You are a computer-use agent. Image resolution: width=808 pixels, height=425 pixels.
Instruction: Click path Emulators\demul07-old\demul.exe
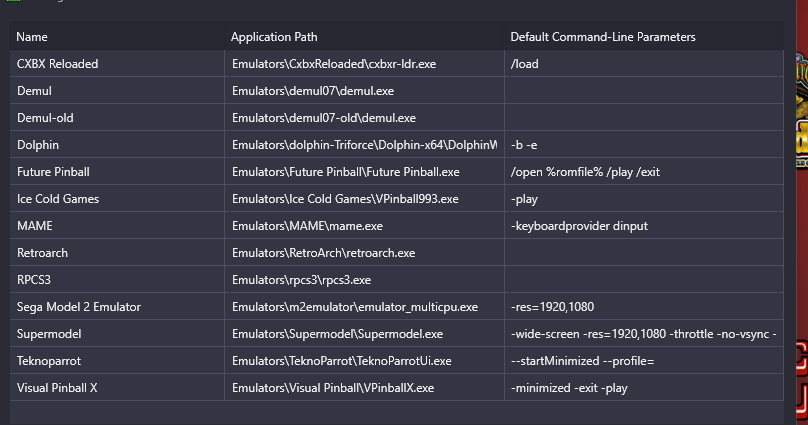point(324,118)
